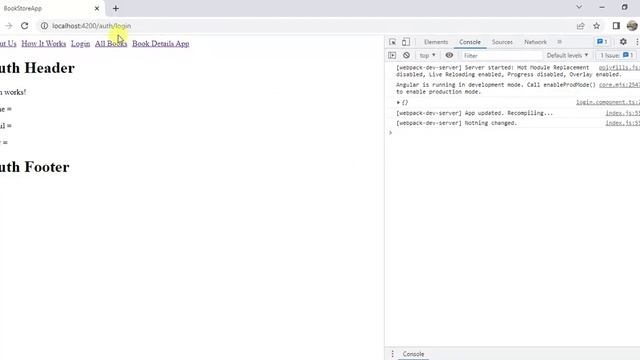Open the core.mjs source link
This screenshot has height=360, width=640.
[x=619, y=85]
